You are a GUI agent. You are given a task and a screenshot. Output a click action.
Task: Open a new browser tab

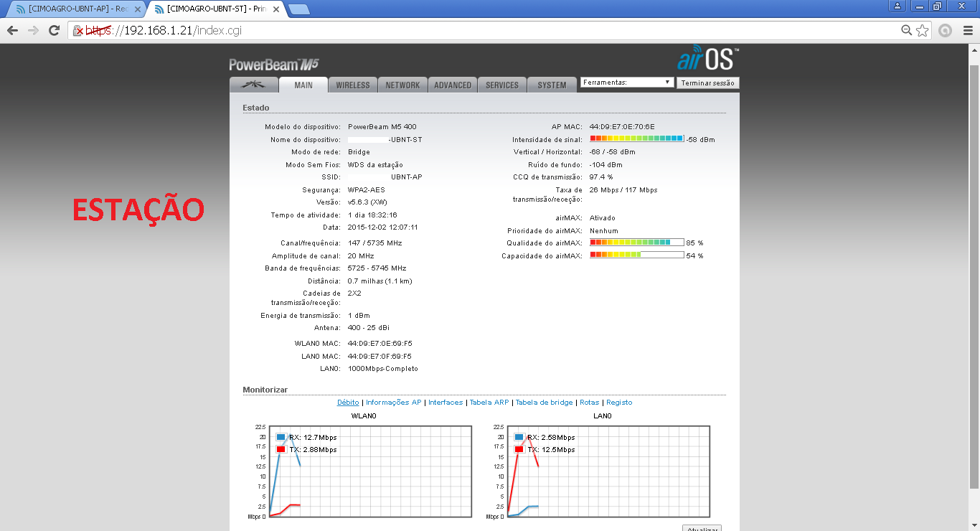pos(298,9)
